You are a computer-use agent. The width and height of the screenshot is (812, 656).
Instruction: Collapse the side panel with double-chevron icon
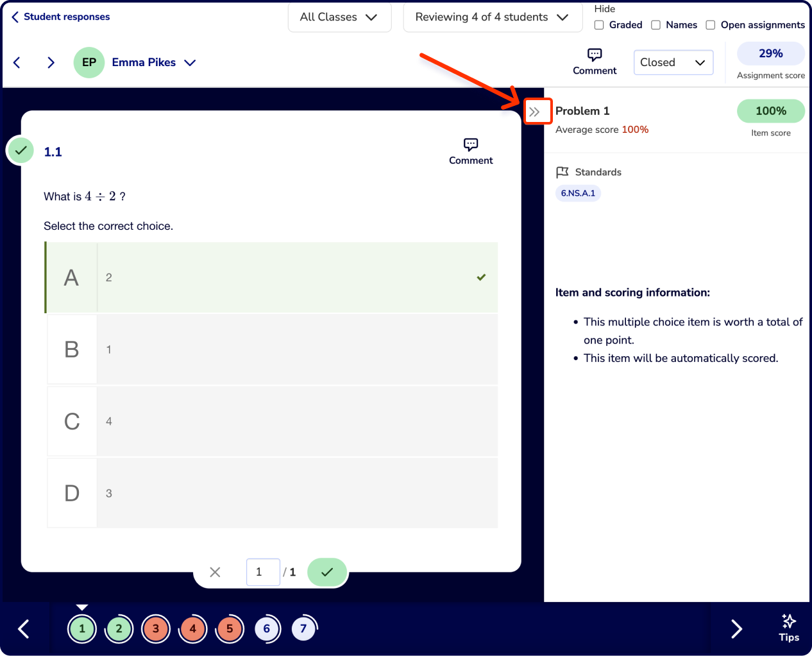(534, 112)
